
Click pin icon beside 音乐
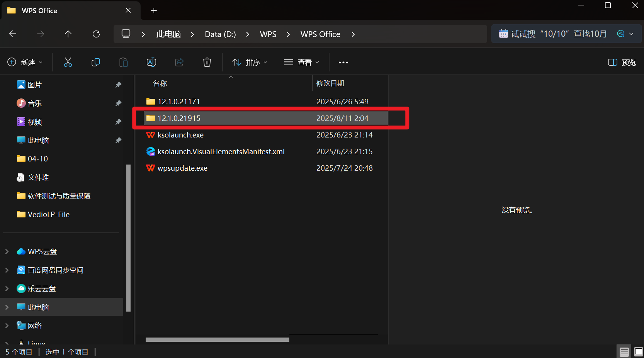[x=119, y=103]
